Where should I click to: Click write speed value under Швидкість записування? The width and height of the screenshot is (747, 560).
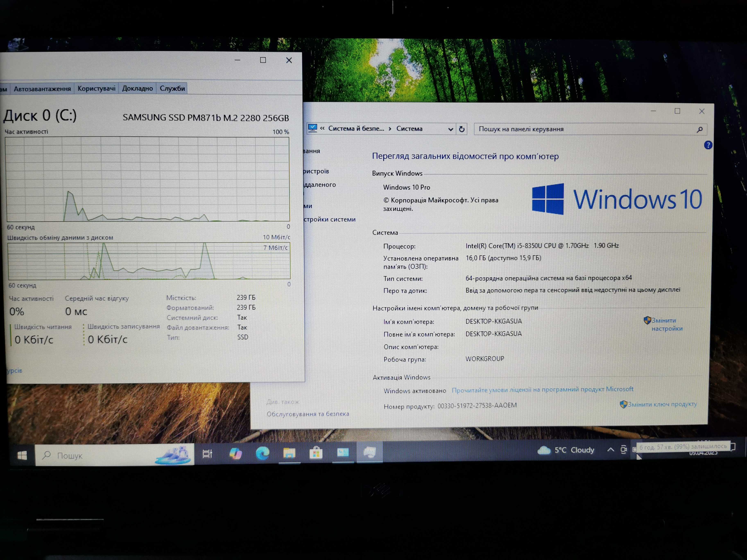(108, 339)
